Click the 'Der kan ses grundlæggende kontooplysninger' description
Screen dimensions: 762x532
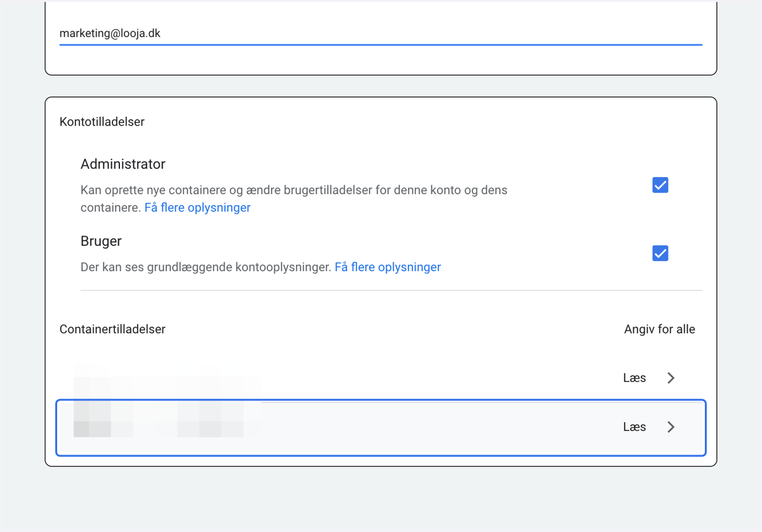pyautogui.click(x=206, y=267)
